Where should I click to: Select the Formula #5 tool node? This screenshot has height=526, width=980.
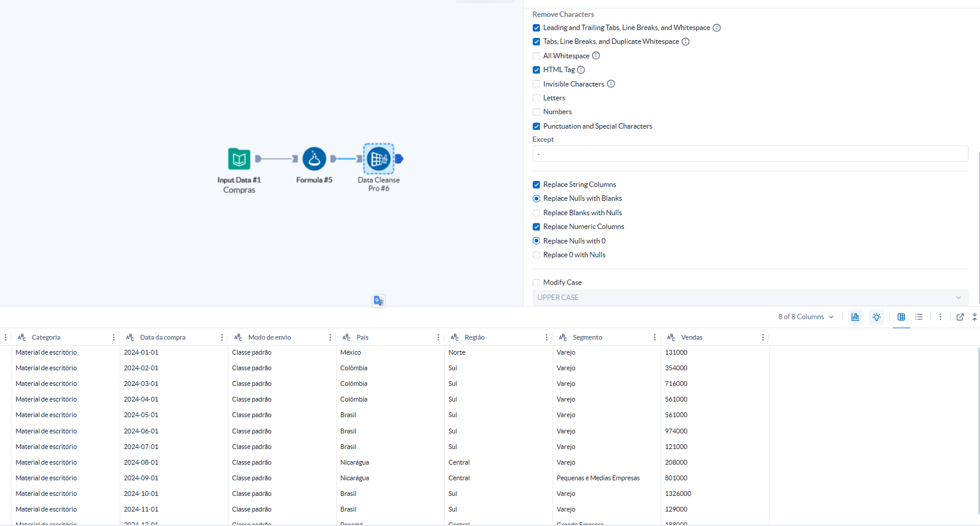pyautogui.click(x=314, y=159)
